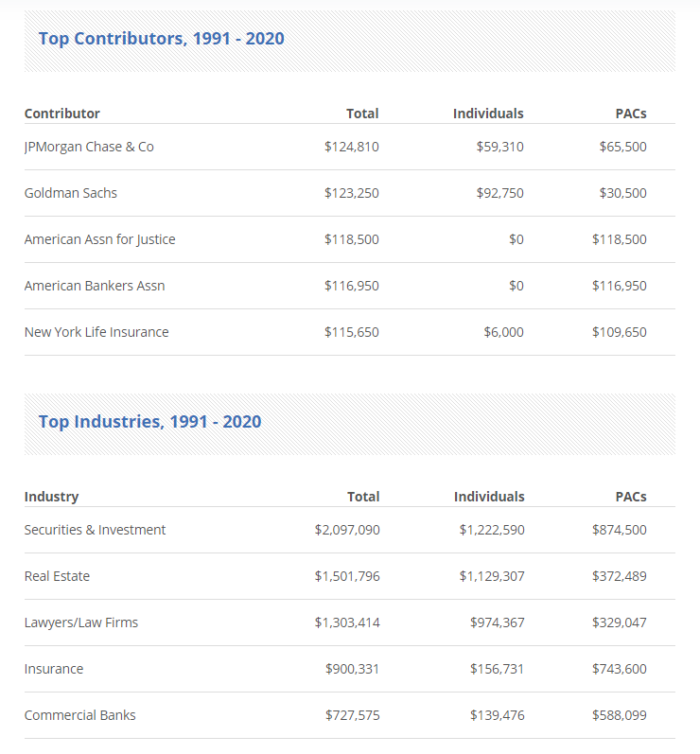Image resolution: width=700 pixels, height=754 pixels.
Task: Click the Top Industries, 1991 - 2020 heading
Action: pyautogui.click(x=149, y=422)
